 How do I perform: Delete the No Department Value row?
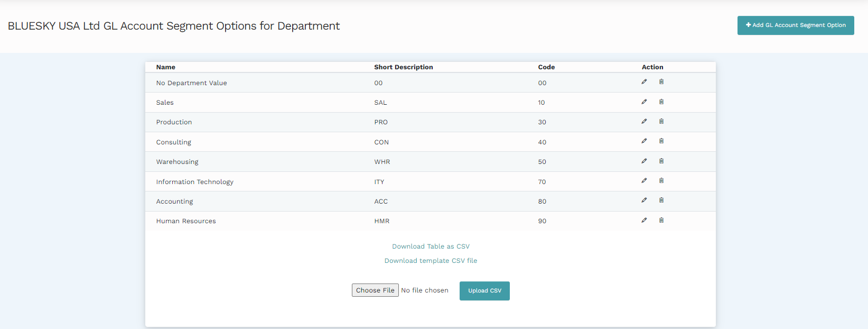pyautogui.click(x=661, y=81)
